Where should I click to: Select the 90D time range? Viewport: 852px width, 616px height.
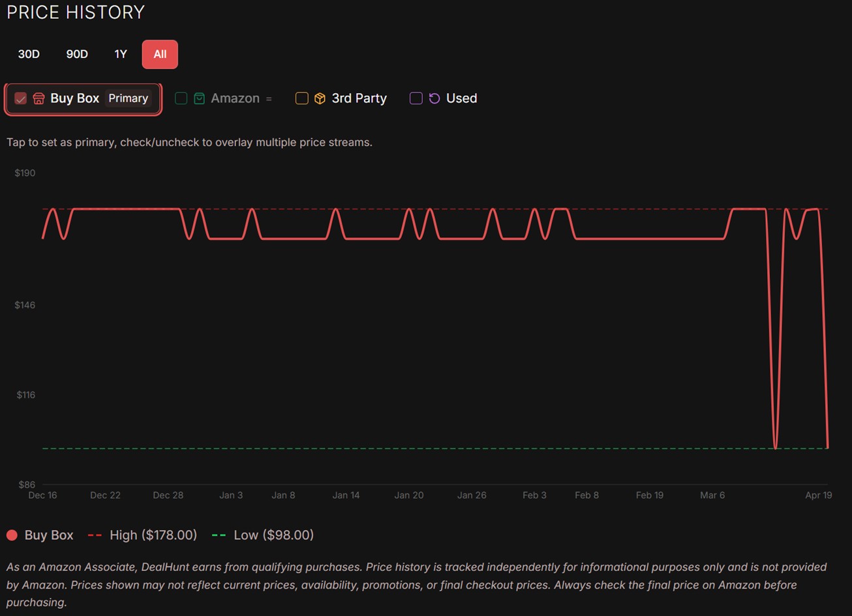click(77, 54)
